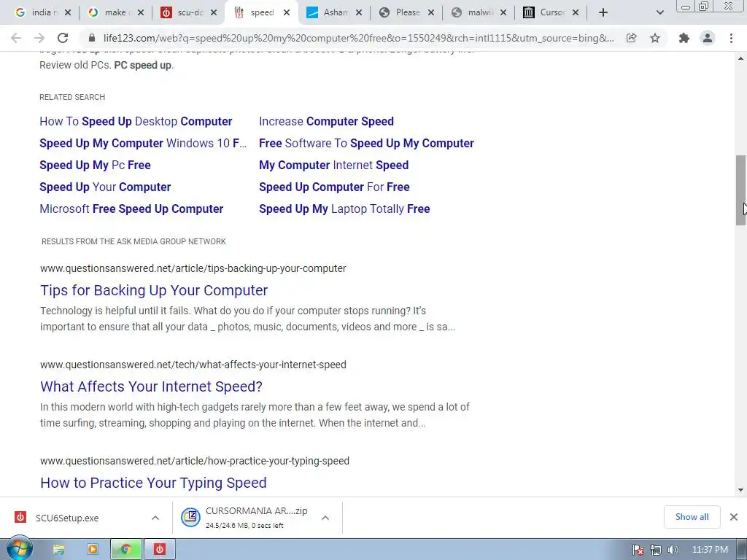Click the volume speaker tray icon
The width and height of the screenshot is (747, 560).
click(x=673, y=550)
